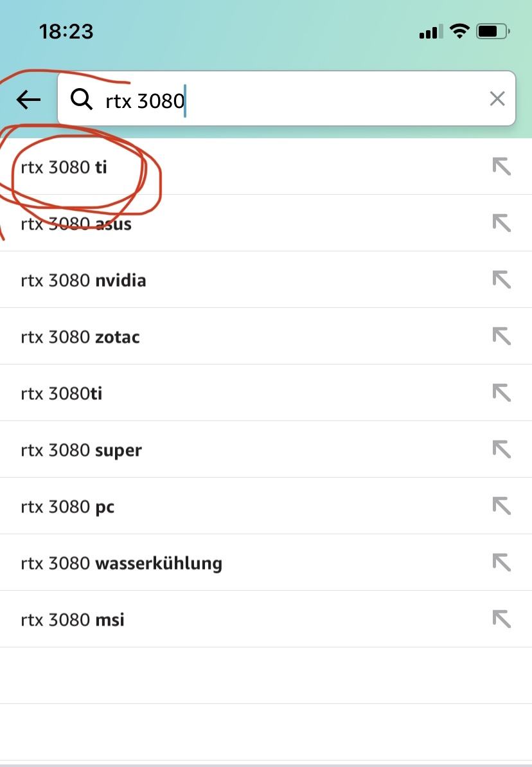The height and width of the screenshot is (767, 532).
Task: Select the "rtx 3080 ti" suggestion
Action: coord(64,168)
